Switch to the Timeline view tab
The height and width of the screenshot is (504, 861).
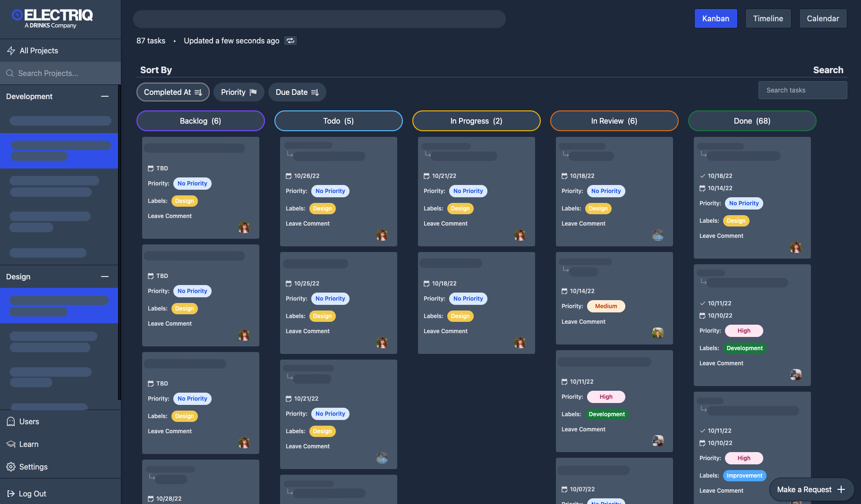[768, 18]
